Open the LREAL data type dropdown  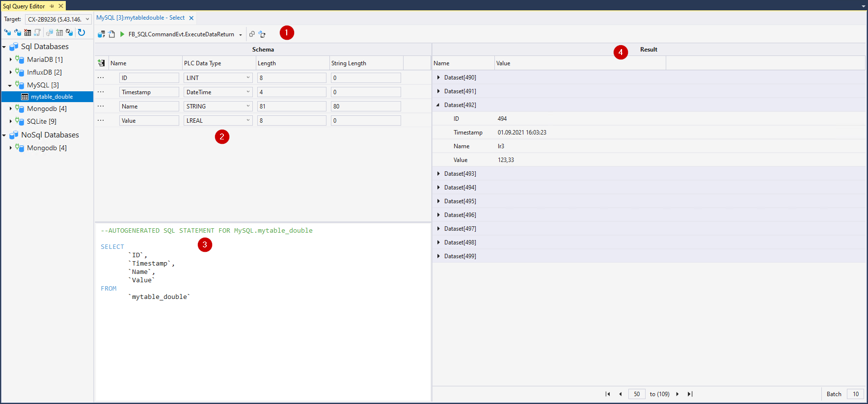tap(248, 120)
